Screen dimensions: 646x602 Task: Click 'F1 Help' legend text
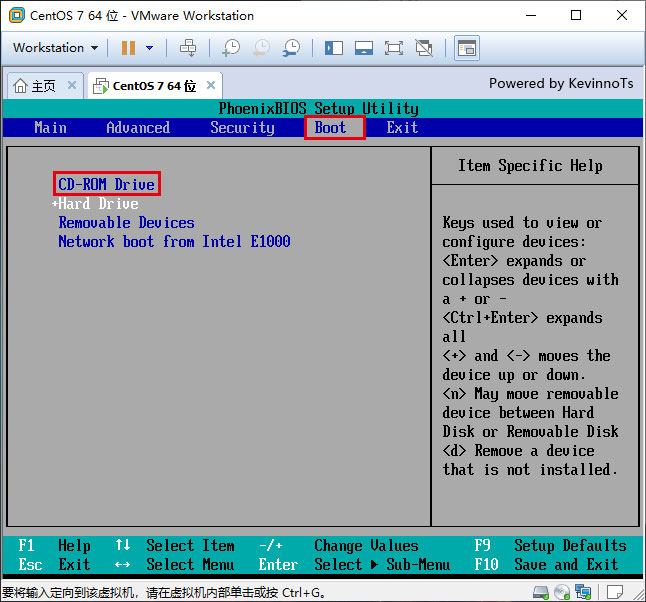pos(54,546)
